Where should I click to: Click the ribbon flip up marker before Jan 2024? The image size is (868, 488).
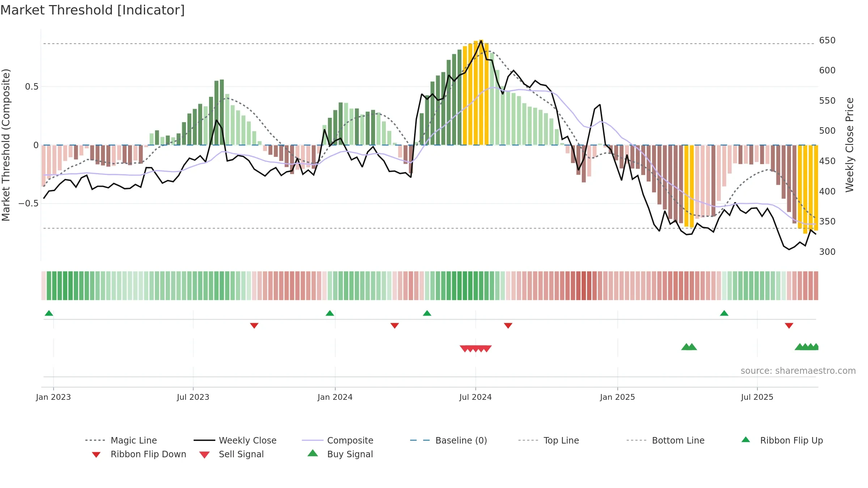tap(330, 313)
